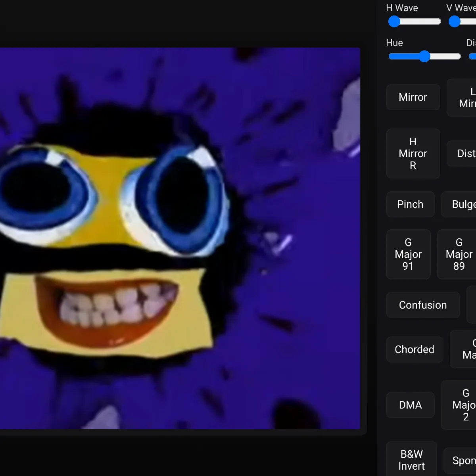Screen dimensions: 476x476
Task: Adjust the Hue slider
Action: click(x=424, y=56)
